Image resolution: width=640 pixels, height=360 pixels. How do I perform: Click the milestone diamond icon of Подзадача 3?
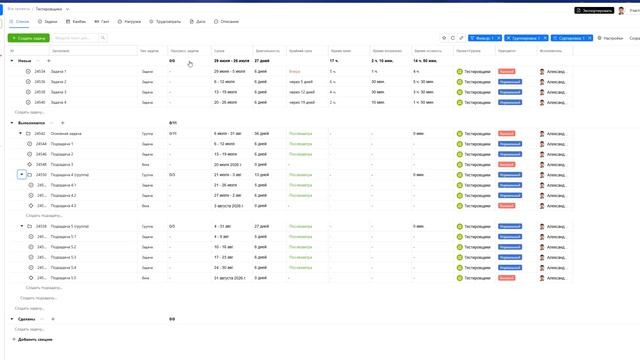(29, 164)
